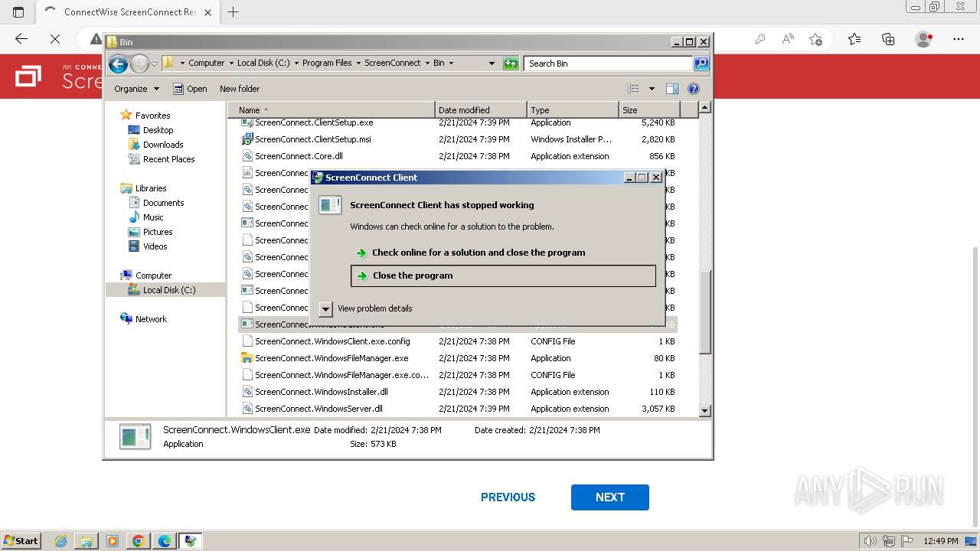Type in the Search Bin field

point(609,64)
